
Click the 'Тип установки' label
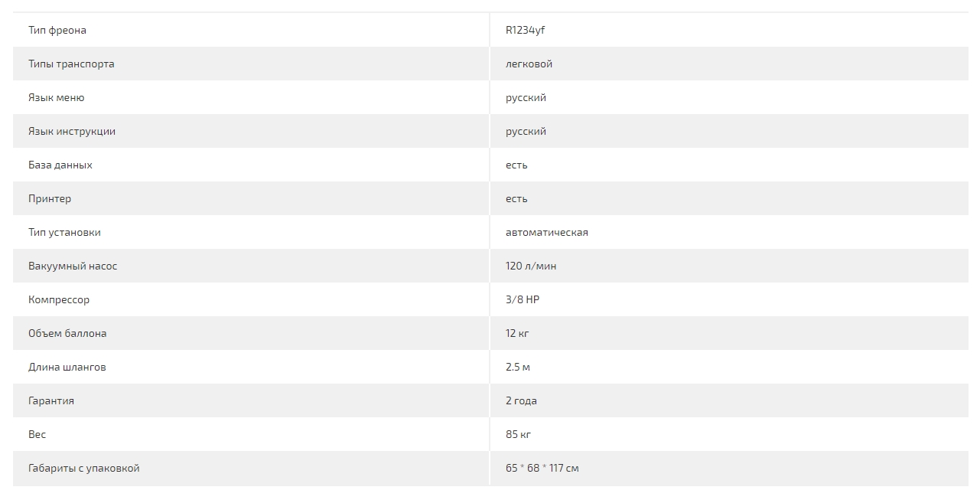(64, 233)
